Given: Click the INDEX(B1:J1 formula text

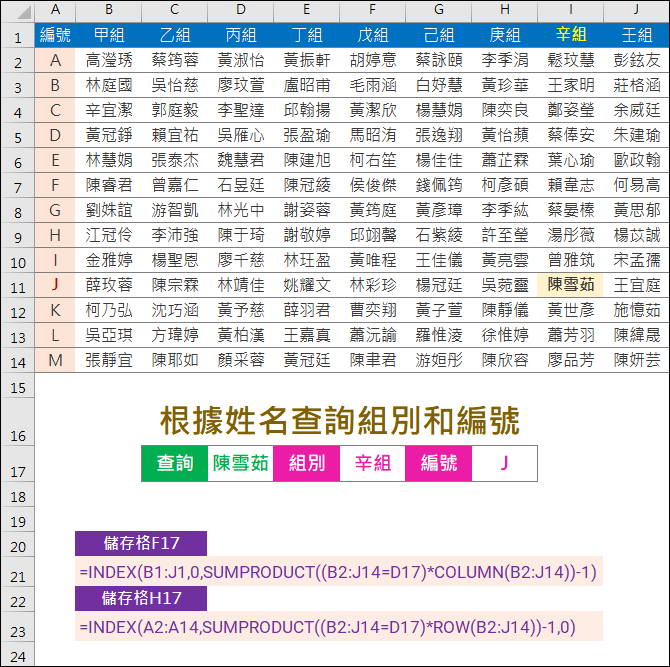Looking at the screenshot, I should tap(338, 573).
